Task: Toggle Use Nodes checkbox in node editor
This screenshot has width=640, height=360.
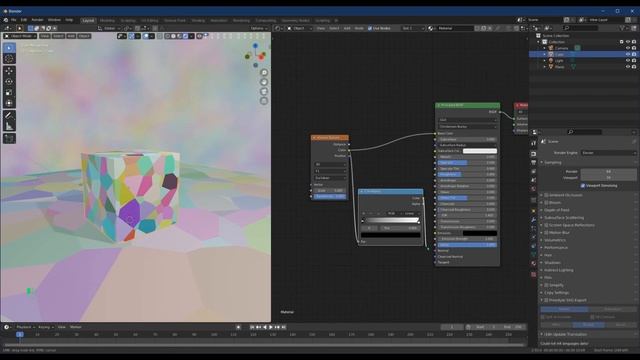Action: click(369, 28)
